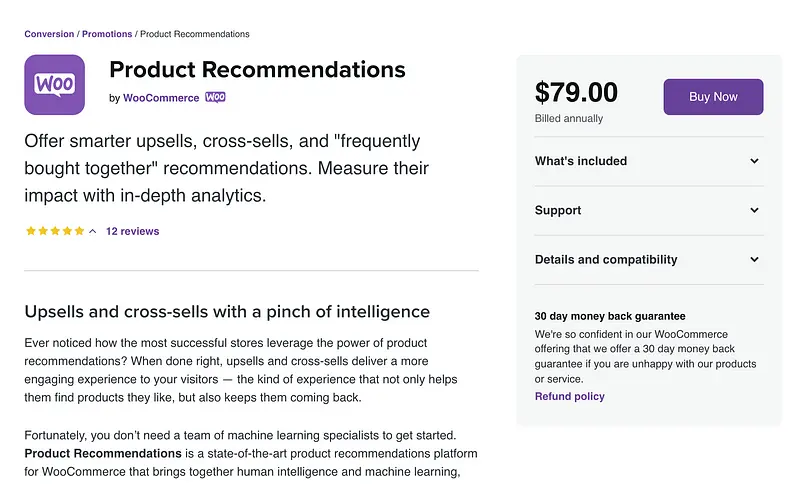This screenshot has height=484, width=800.
Task: Open the 12 reviews link
Action: [x=132, y=231]
